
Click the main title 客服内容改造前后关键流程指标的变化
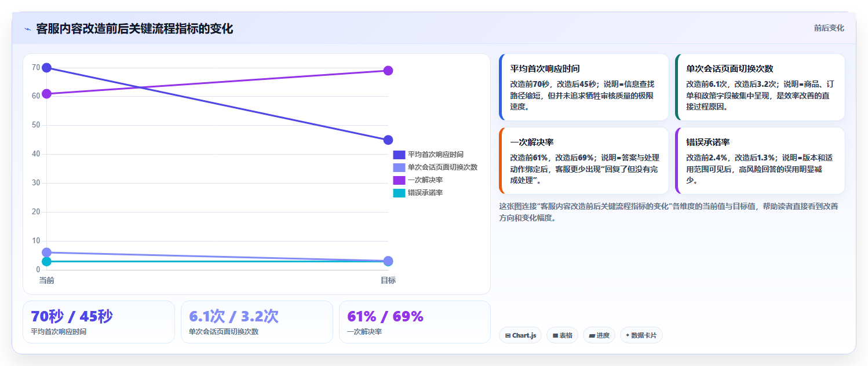(x=134, y=28)
